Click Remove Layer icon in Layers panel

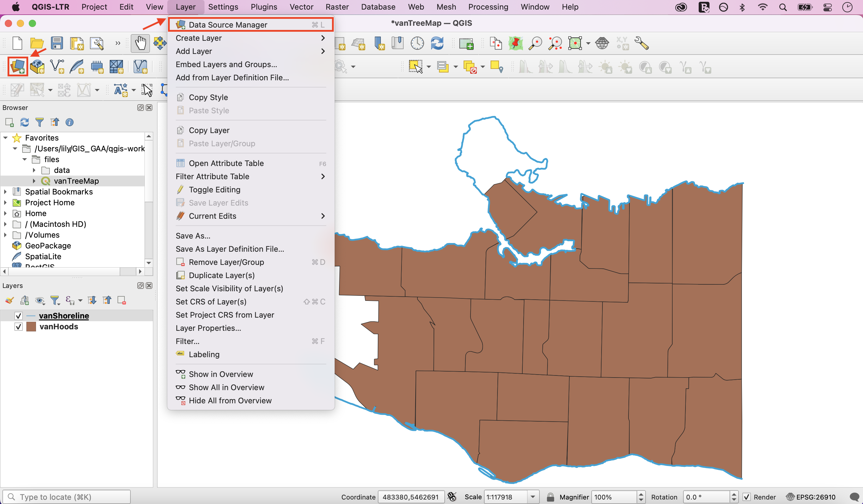[121, 301]
